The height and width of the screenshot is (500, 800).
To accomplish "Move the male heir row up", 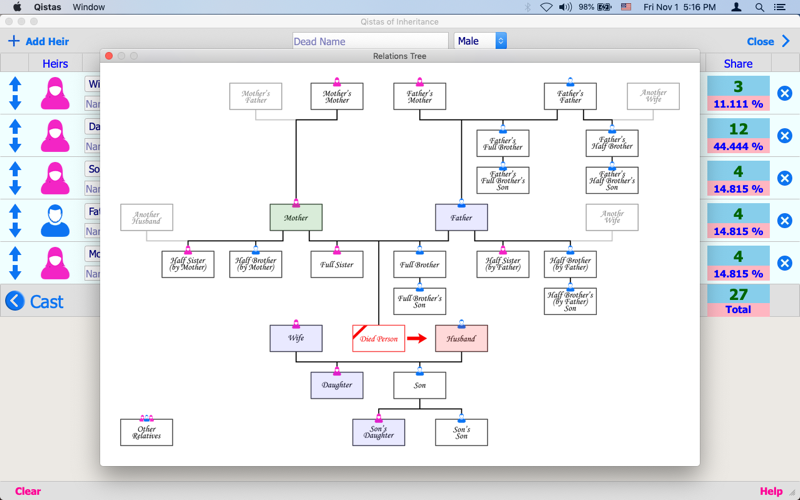I will point(15,212).
